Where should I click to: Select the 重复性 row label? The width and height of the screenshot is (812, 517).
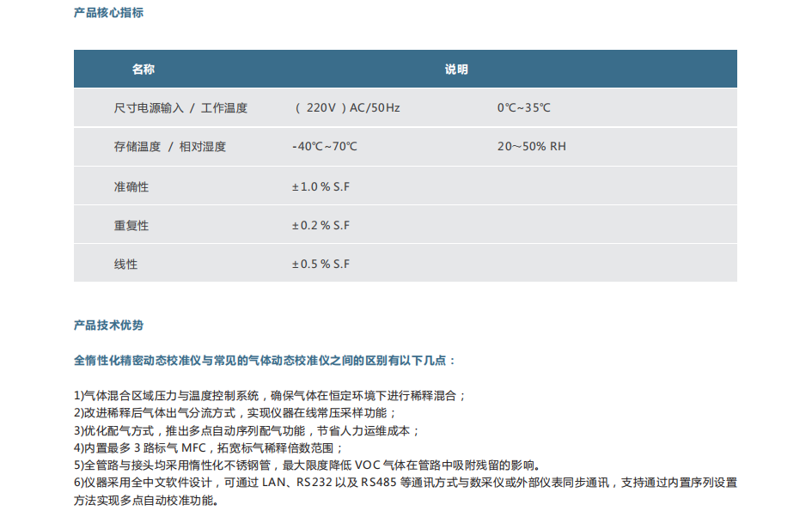pos(131,225)
